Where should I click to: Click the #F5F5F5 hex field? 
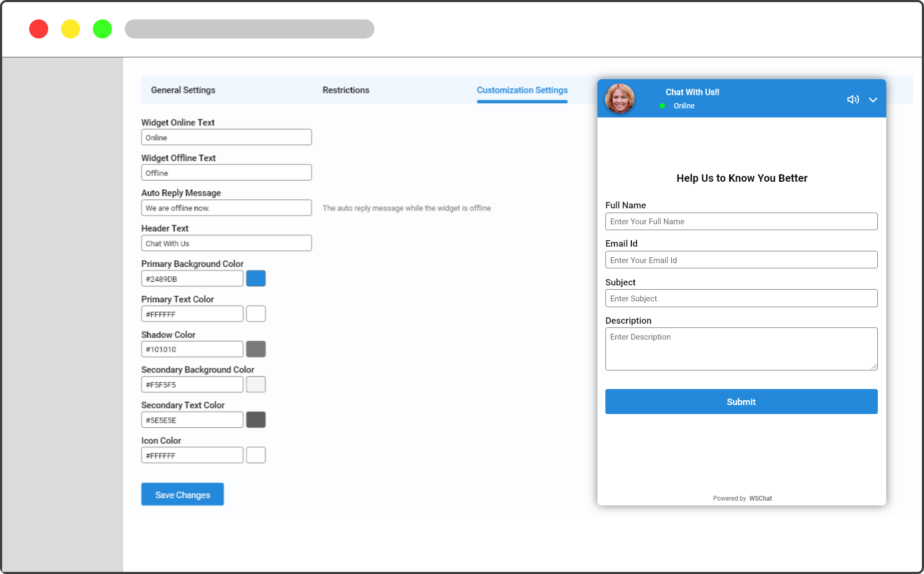192,385
